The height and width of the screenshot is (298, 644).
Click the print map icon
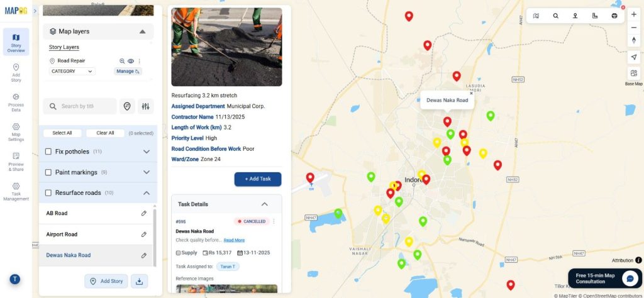tap(614, 16)
